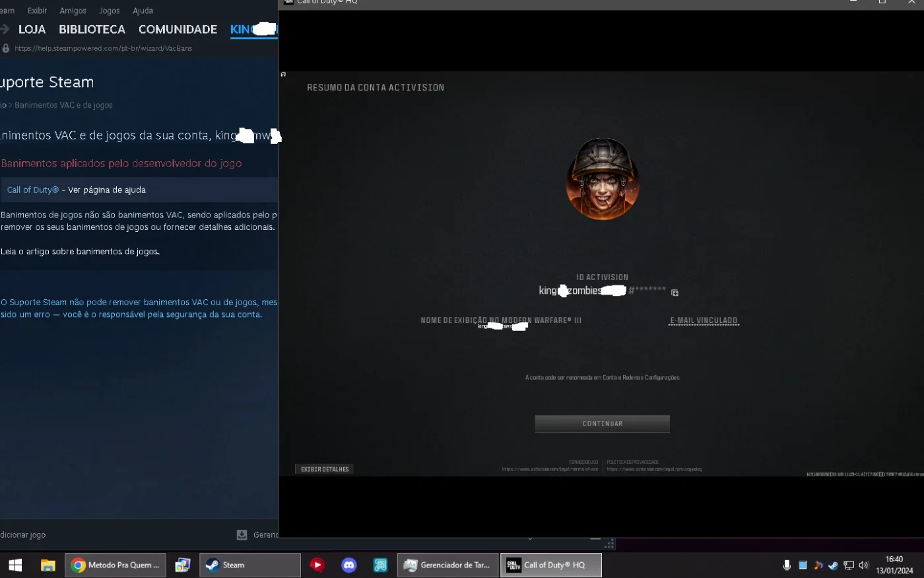Image resolution: width=924 pixels, height=578 pixels.
Task: Open the clock showing 16:40
Action: pos(894,565)
